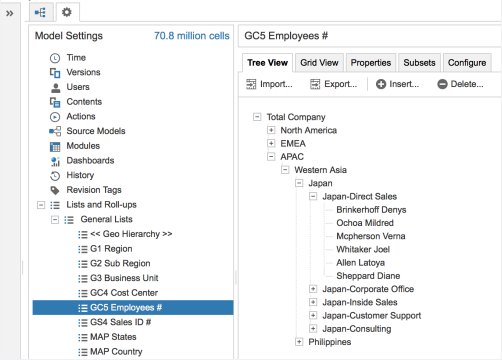Image resolution: width=502 pixels, height=360 pixels.
Task: Click the Source Models icon
Action: point(55,131)
